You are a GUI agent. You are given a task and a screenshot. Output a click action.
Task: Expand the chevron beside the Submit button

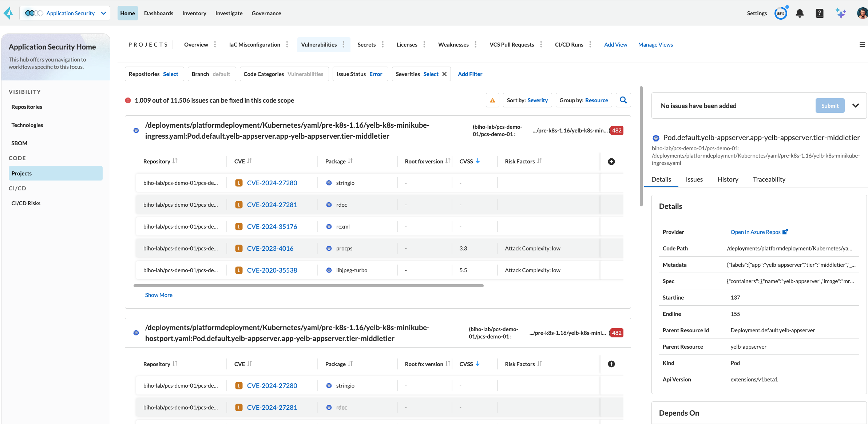(855, 106)
